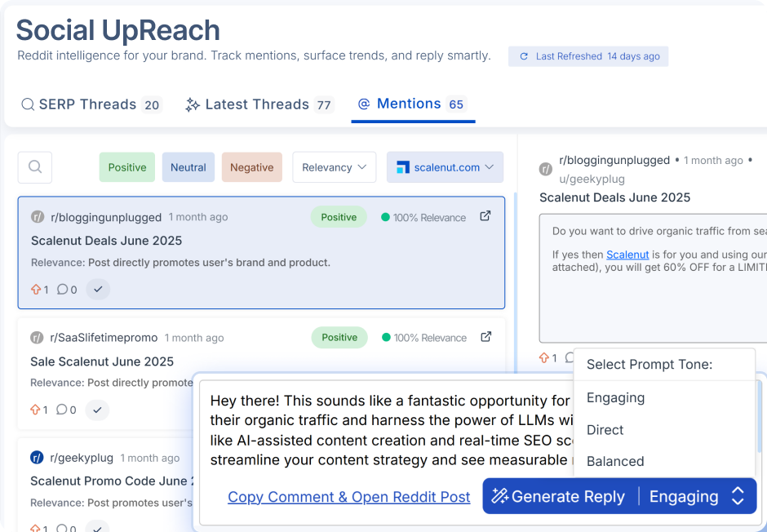Toggle the Positive sentiment filter
This screenshot has width=767, height=532.
click(x=127, y=167)
